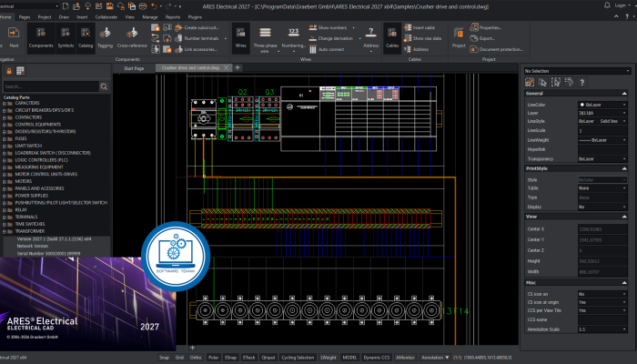637x364 pixels.
Task: Toggle Cycling Selection in the status bar
Action: coord(298,358)
